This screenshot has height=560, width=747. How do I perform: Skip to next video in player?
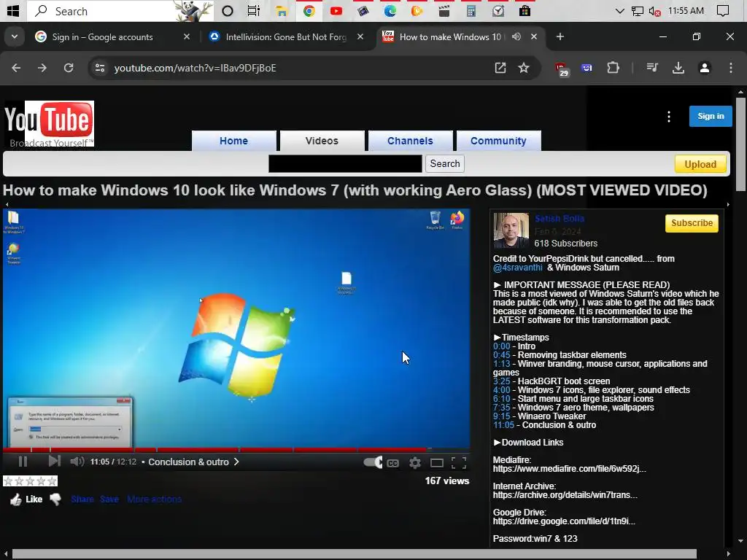[x=54, y=461]
